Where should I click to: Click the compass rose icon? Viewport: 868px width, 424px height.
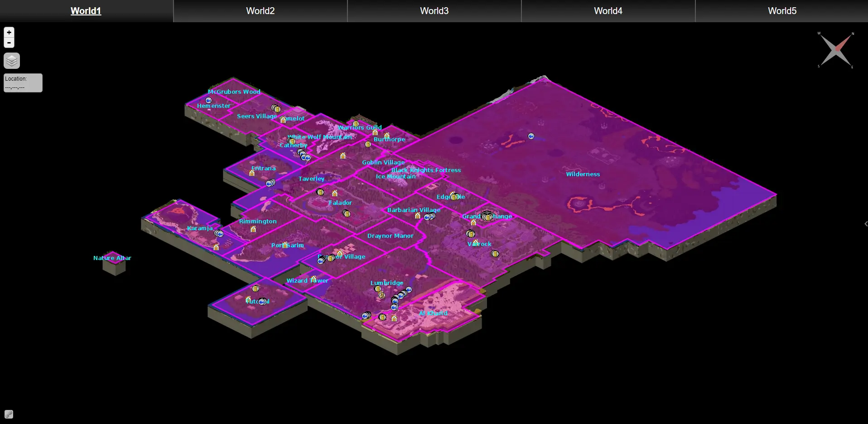click(836, 50)
